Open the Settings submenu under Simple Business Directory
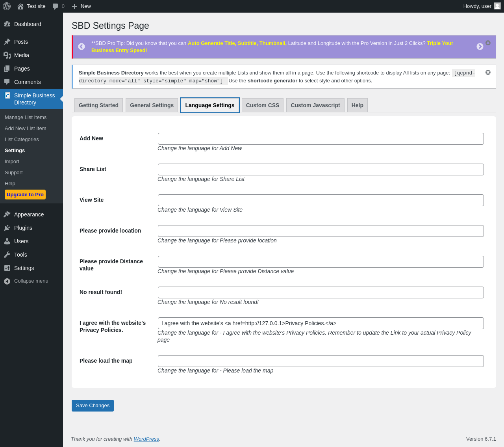 (x=15, y=151)
